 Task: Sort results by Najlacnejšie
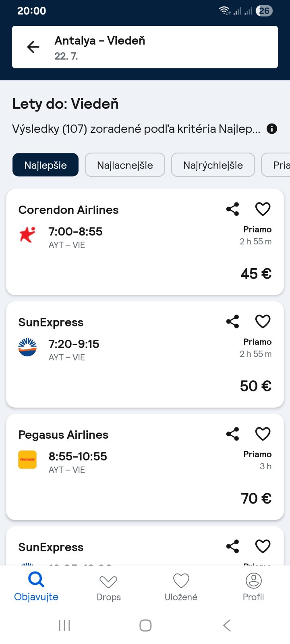coord(125,165)
